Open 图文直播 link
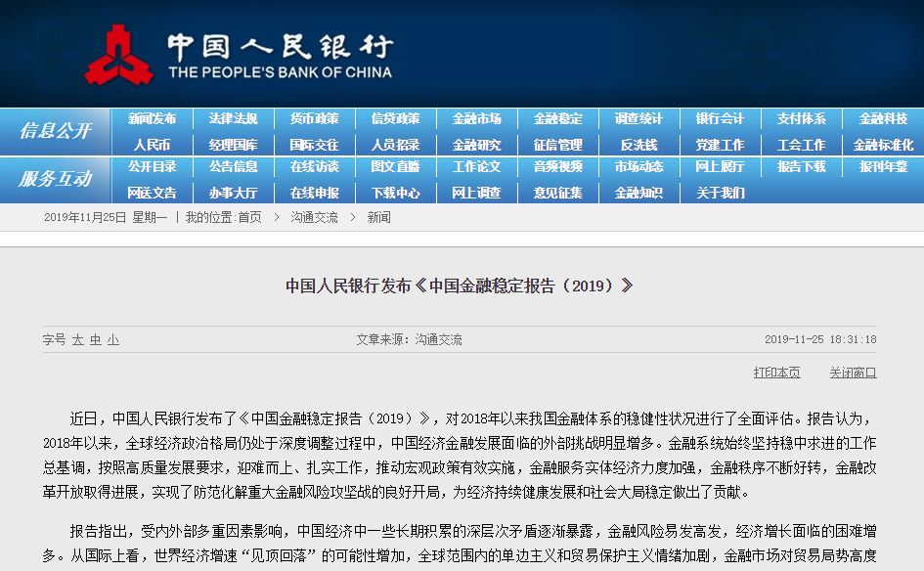The width and height of the screenshot is (924, 571). click(395, 167)
